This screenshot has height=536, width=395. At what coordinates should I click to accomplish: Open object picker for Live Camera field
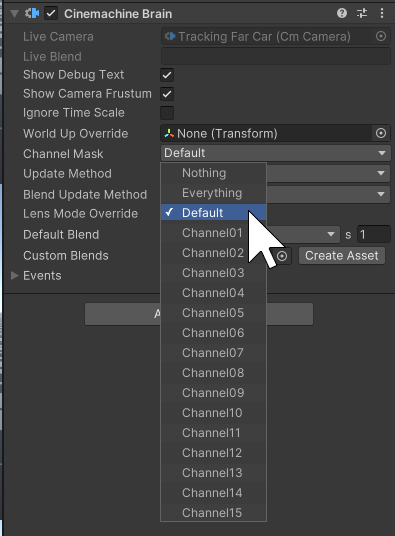(381, 36)
